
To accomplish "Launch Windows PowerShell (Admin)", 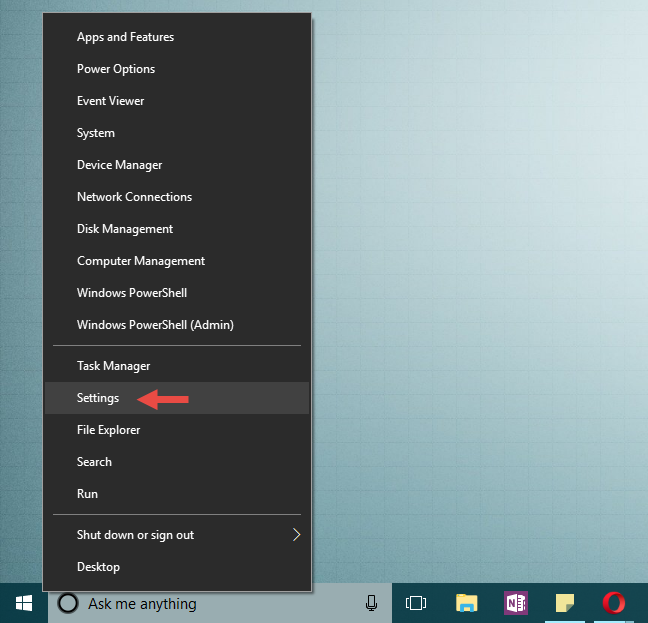I will [x=155, y=325].
